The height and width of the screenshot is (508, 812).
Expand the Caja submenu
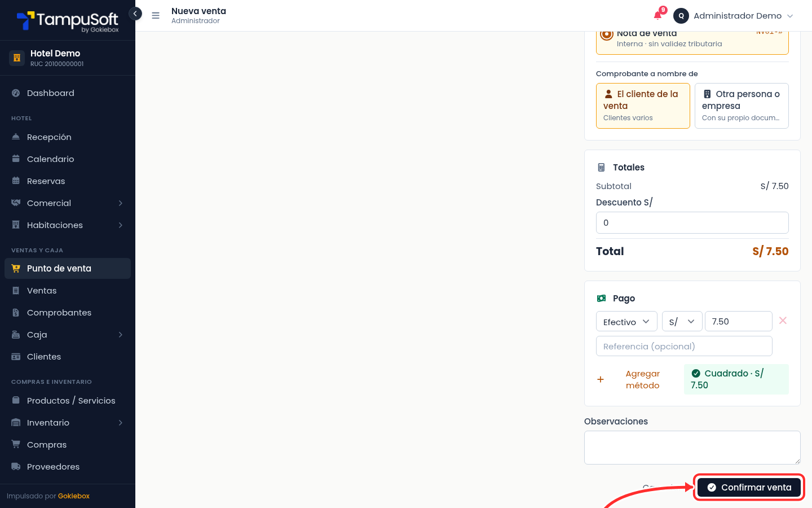point(68,335)
